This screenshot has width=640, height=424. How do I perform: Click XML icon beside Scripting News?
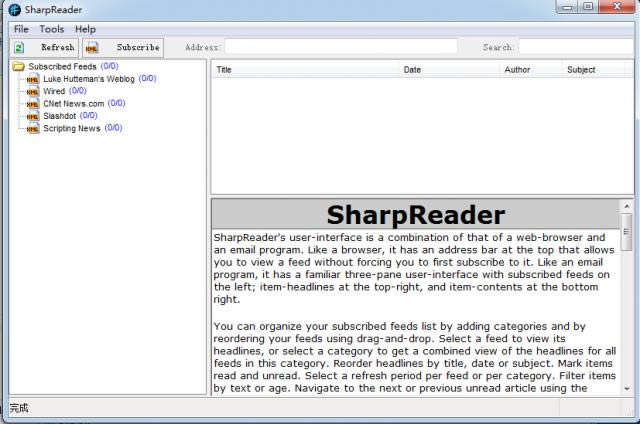(33, 129)
